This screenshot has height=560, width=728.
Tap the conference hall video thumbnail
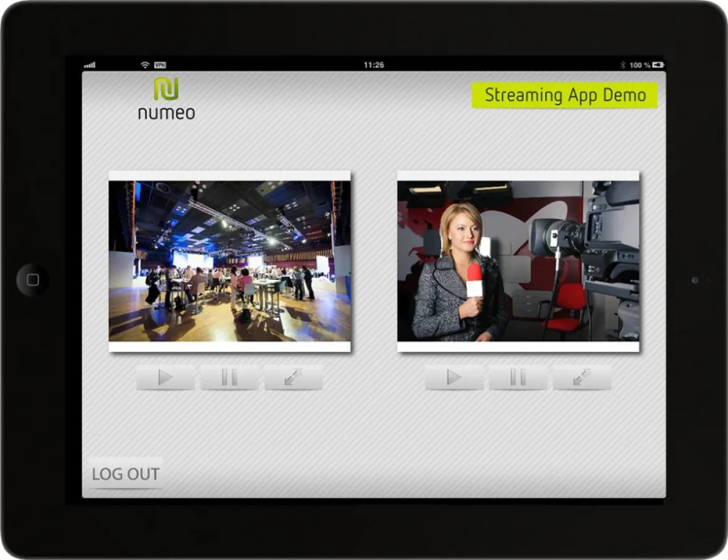[x=230, y=263]
